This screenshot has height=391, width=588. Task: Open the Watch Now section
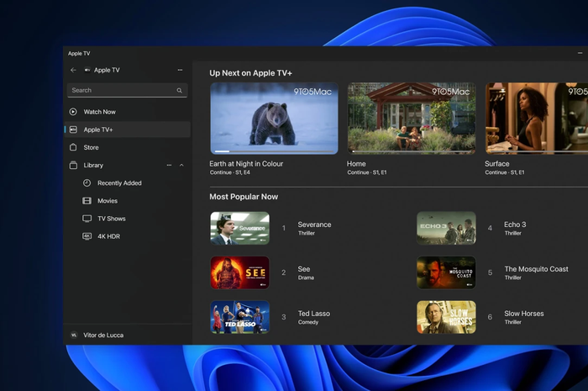coord(128,112)
